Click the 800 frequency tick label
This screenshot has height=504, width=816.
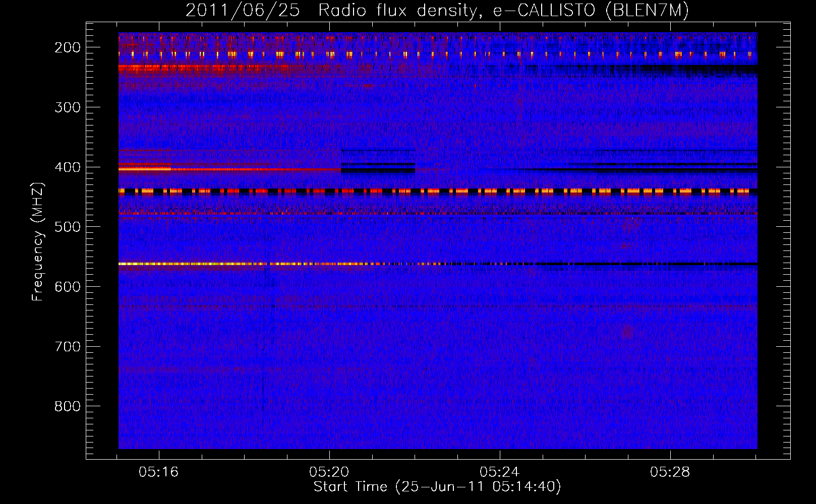coord(67,406)
